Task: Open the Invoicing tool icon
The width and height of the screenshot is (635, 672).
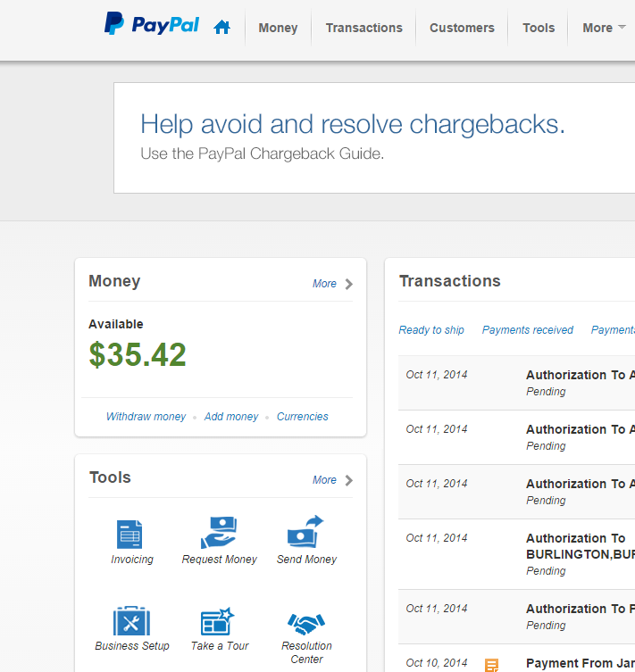Action: (130, 534)
